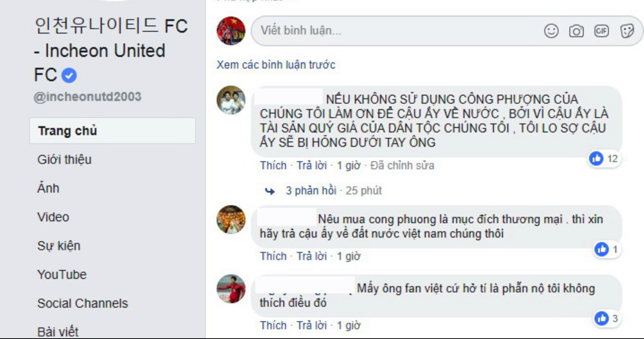This screenshot has width=644, height=339.
Task: Open the Social Channels sidebar link
Action: click(x=82, y=303)
